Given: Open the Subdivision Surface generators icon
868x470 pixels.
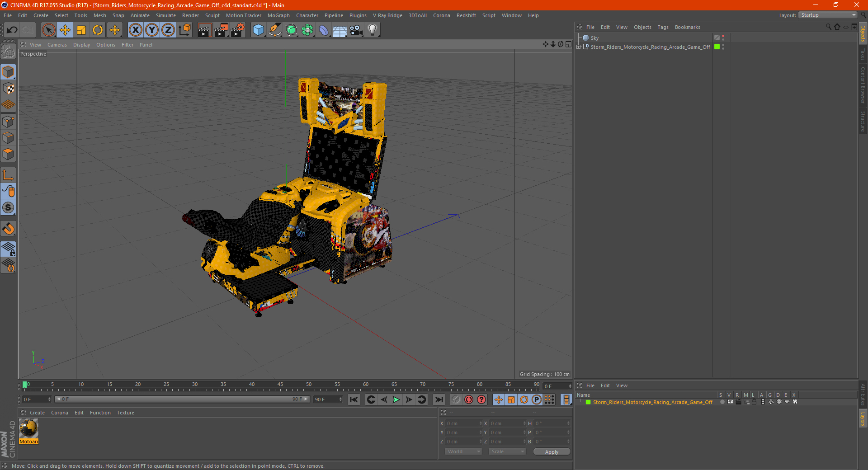Looking at the screenshot, I should (291, 30).
